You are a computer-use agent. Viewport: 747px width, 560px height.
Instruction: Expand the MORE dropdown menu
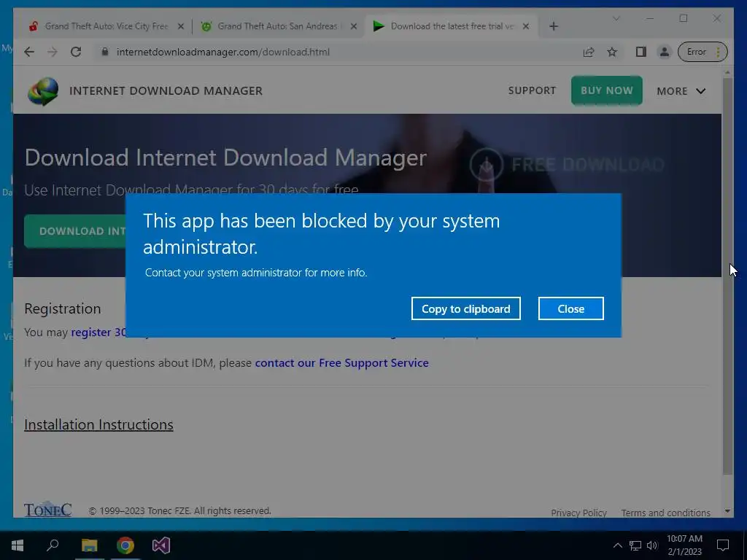pyautogui.click(x=681, y=91)
